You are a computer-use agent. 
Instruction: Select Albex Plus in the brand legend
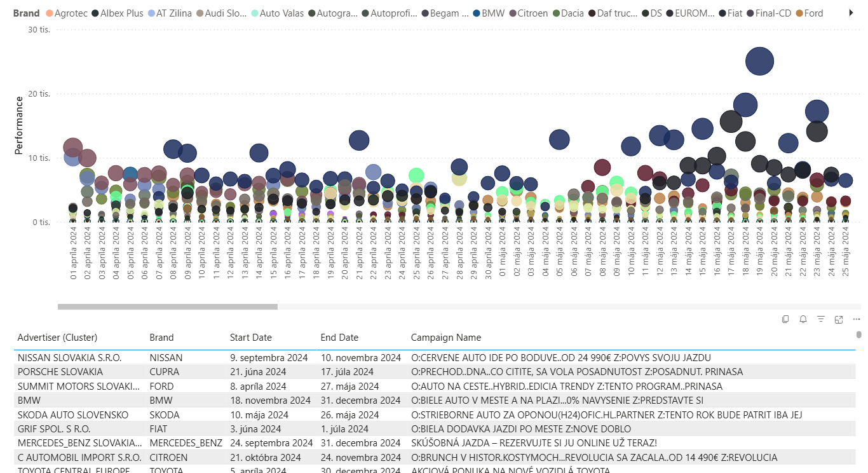click(118, 13)
